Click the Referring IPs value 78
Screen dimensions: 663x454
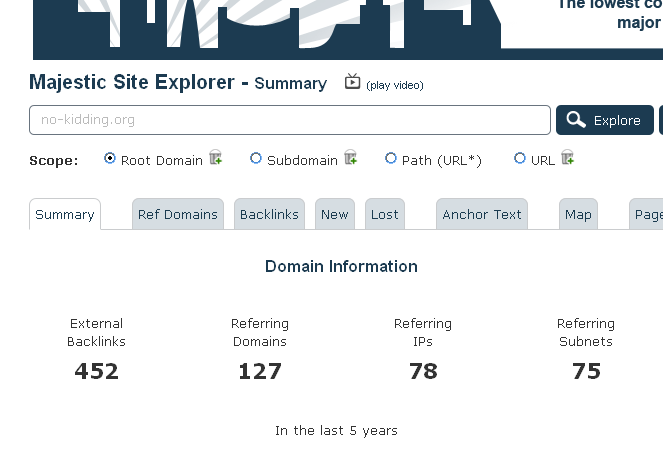click(x=423, y=371)
